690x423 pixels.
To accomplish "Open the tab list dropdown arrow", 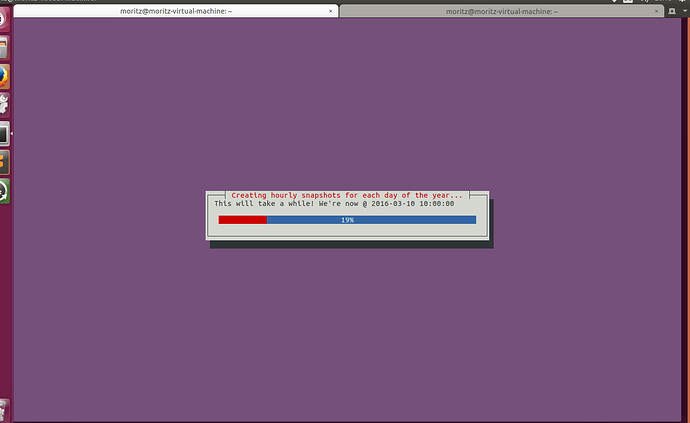I will pos(685,11).
